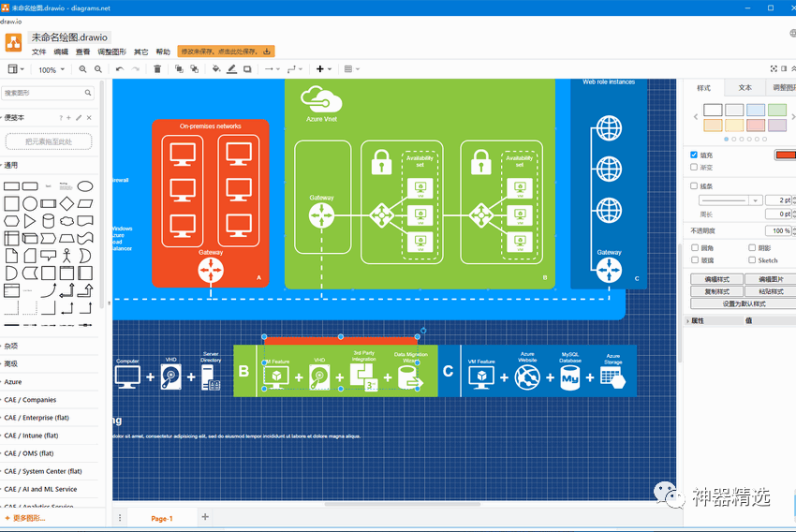The height and width of the screenshot is (532, 796).
Task: Enable the 圆角 rounded checkbox
Action: tap(695, 247)
